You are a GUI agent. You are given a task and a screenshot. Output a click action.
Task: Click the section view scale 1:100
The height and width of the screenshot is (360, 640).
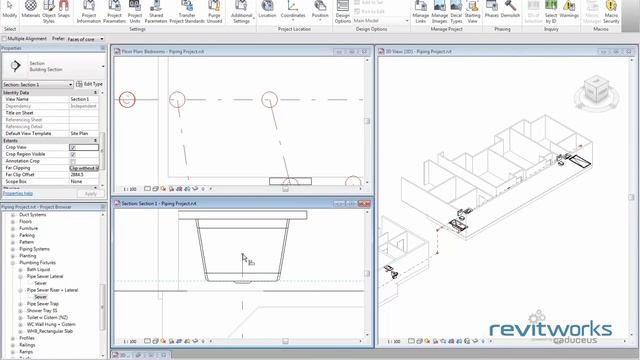[130, 341]
